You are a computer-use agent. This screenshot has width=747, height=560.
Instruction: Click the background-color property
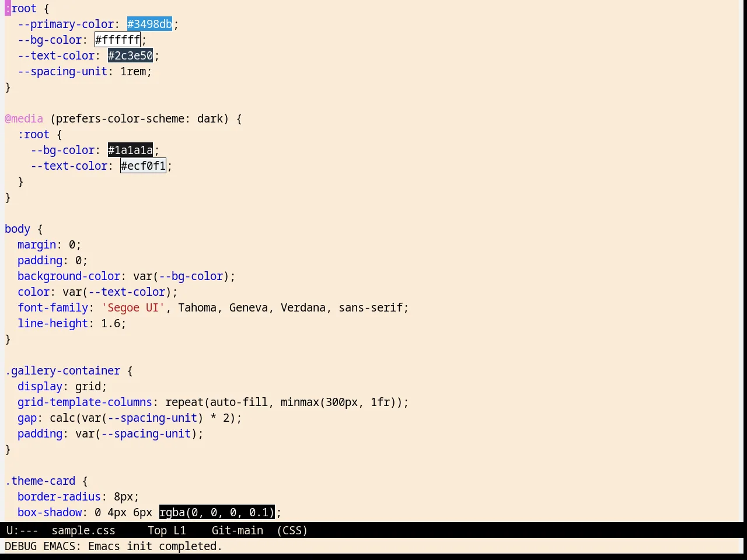tap(69, 276)
